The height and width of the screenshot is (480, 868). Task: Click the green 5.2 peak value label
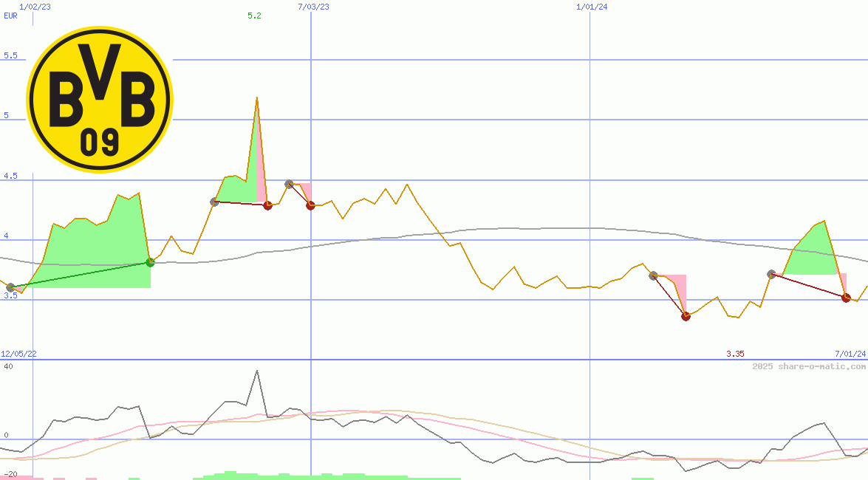pyautogui.click(x=254, y=16)
